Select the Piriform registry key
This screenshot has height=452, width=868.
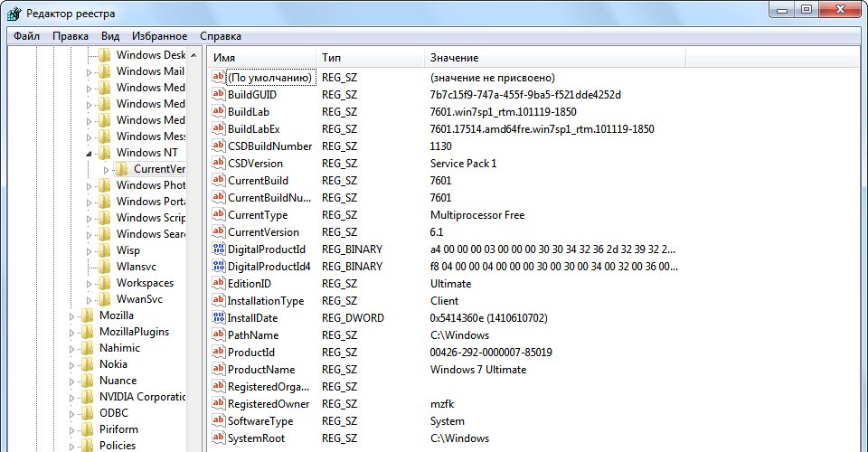pyautogui.click(x=118, y=429)
